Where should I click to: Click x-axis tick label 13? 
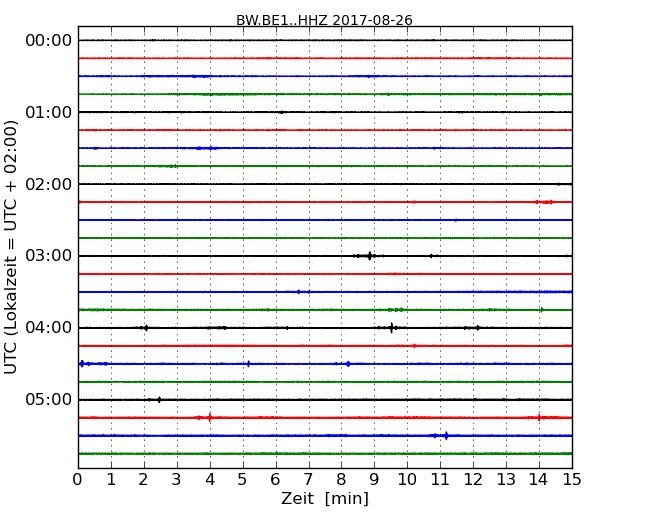point(506,480)
